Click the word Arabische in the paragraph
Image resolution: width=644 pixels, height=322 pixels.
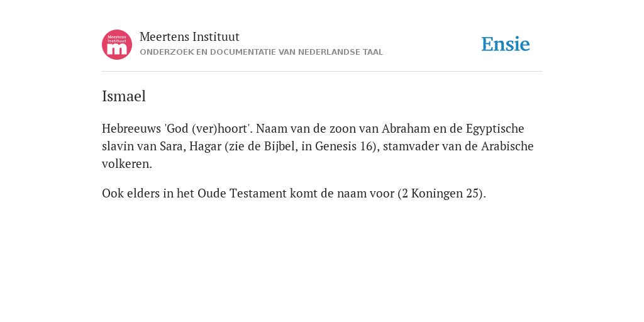click(x=508, y=146)
